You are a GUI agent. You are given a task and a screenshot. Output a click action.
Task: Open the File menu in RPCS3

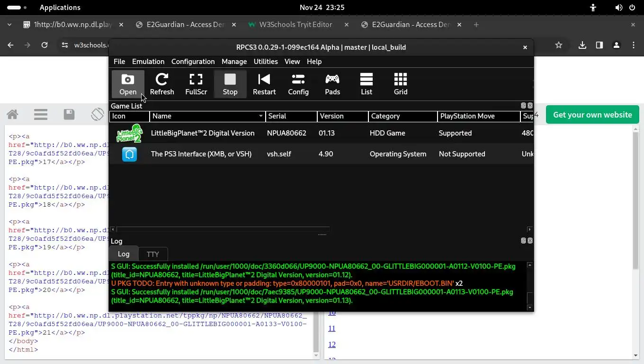[119, 62]
